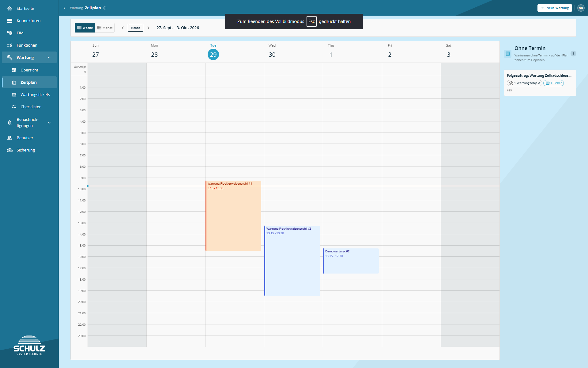This screenshot has height=368, width=588.
Task: Select Tuesday 29 day header
Action: pyautogui.click(x=213, y=52)
